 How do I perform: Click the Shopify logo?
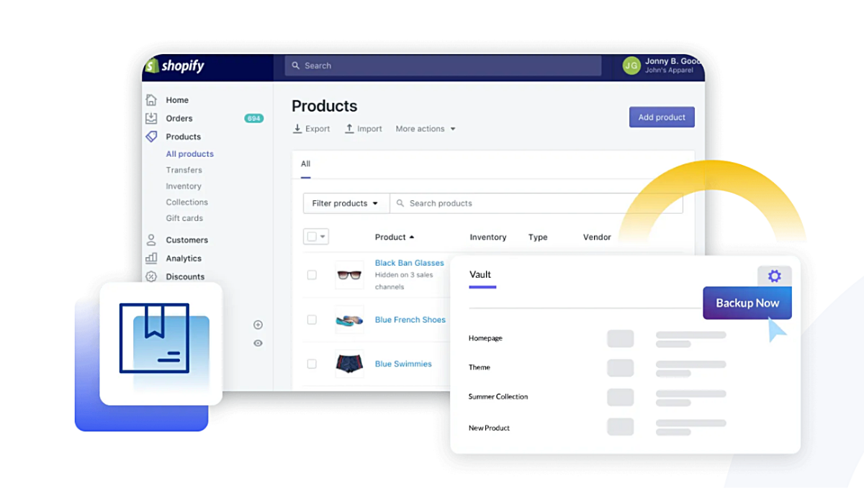pyautogui.click(x=175, y=66)
